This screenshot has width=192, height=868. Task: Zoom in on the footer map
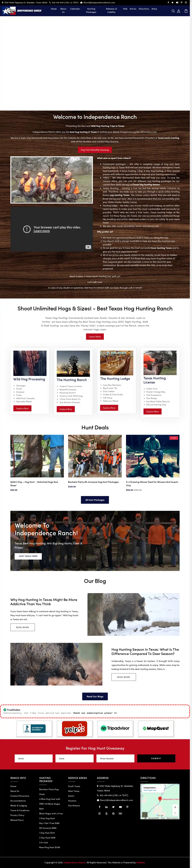coord(175,807)
